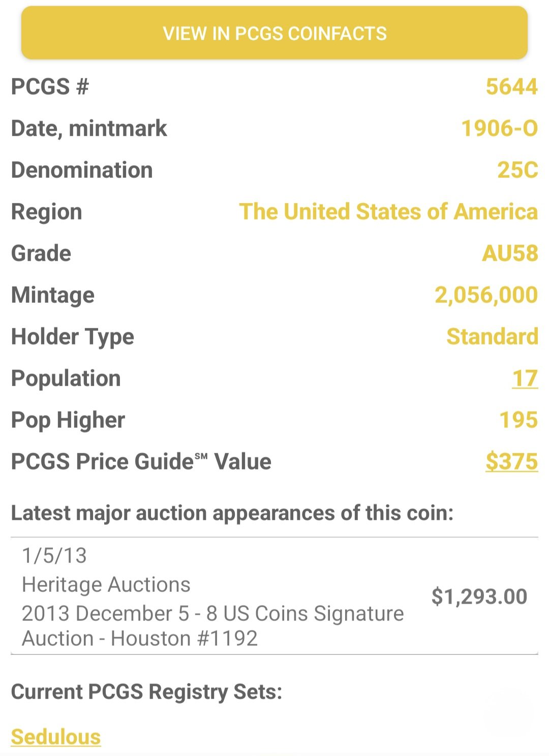Select the Standard holder type value
This screenshot has height=756, width=549.
pos(492,337)
